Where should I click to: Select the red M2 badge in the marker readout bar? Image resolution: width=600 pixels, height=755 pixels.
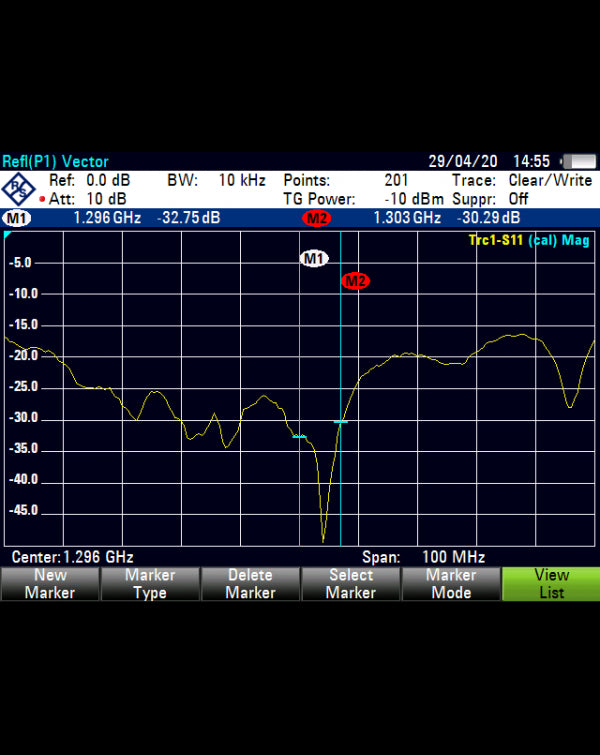(x=316, y=218)
